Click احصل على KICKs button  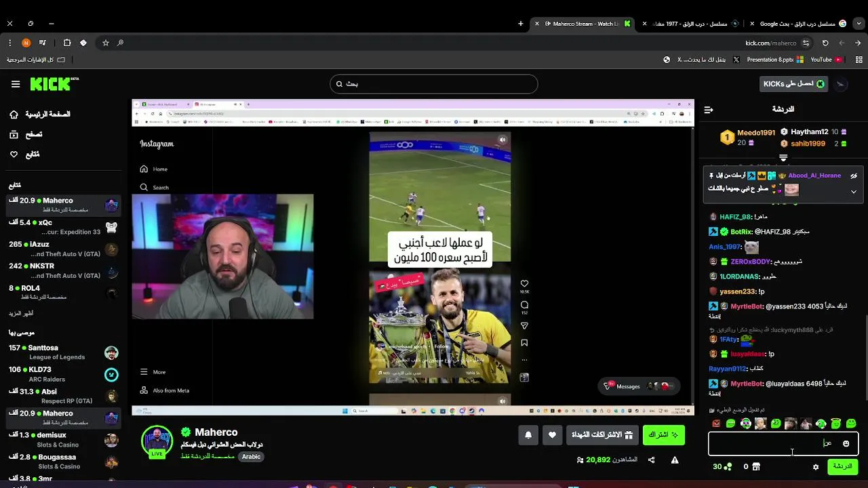pyautogui.click(x=794, y=84)
